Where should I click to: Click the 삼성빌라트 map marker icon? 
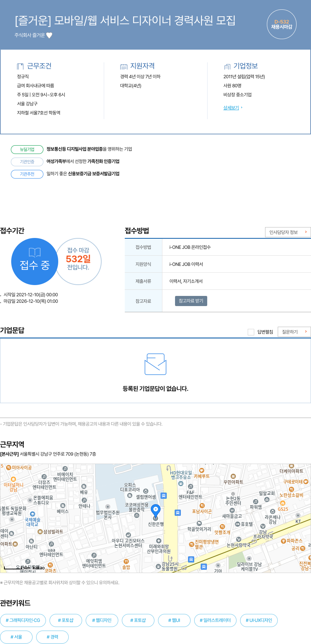pyautogui.click(x=40, y=531)
